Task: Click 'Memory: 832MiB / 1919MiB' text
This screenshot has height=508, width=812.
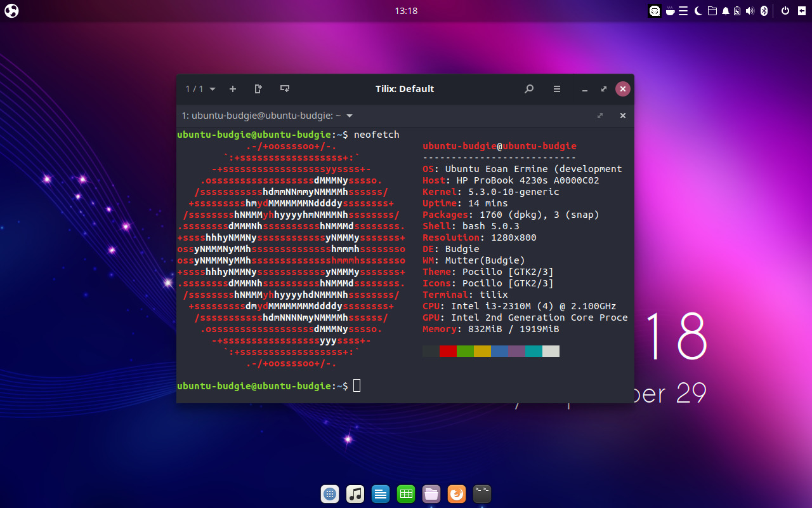Action: (491, 329)
